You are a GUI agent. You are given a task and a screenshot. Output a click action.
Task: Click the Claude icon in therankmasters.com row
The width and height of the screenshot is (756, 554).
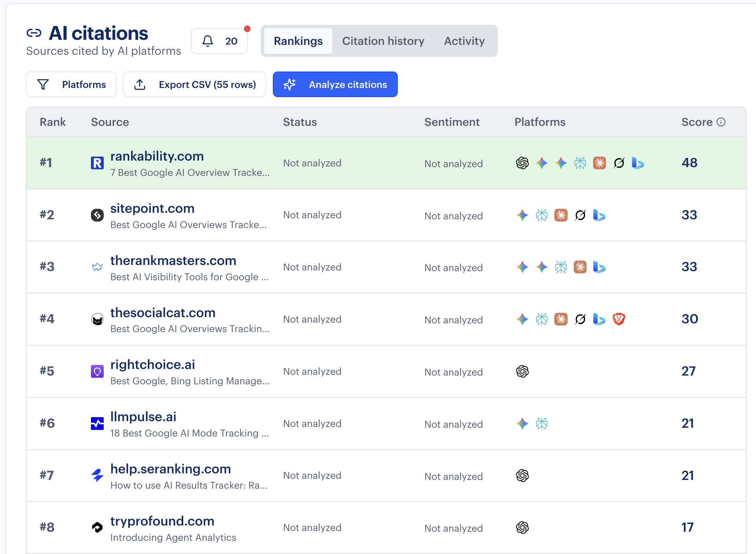[580, 267]
